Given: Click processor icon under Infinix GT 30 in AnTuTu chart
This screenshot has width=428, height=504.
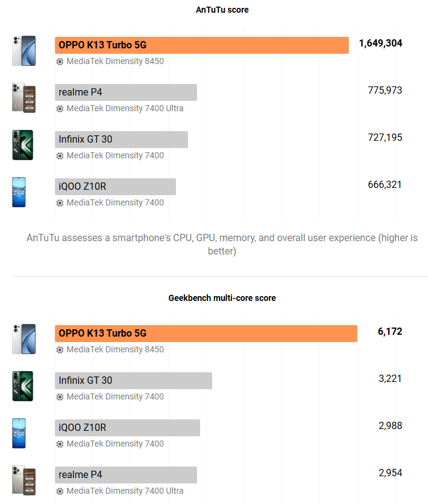Looking at the screenshot, I should [60, 156].
